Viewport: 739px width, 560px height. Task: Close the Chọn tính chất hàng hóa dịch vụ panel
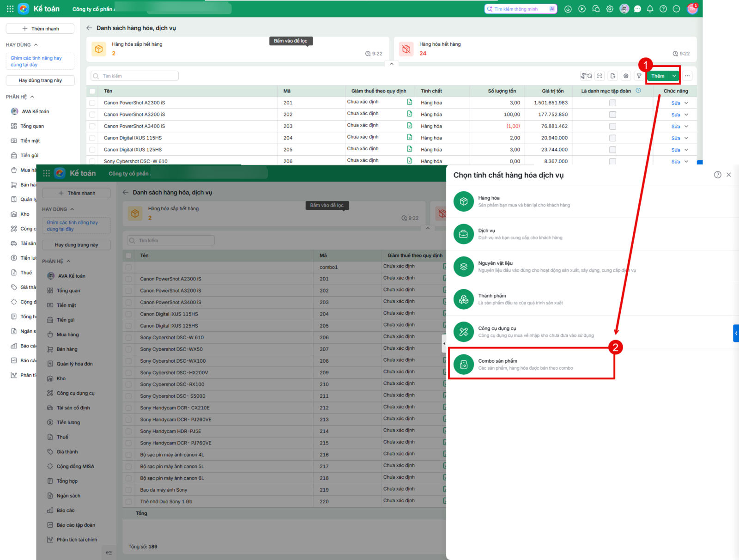tap(729, 175)
